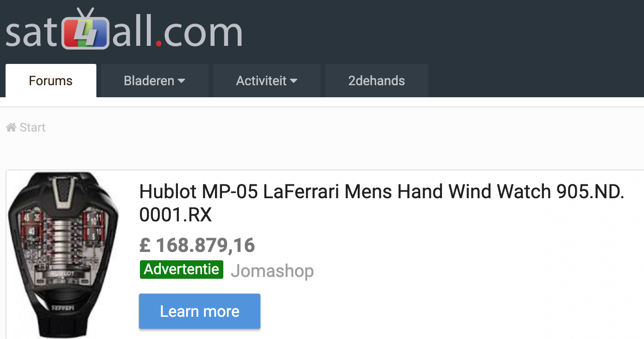Open the Activiteit menu
The height and width of the screenshot is (339, 644).
click(267, 81)
